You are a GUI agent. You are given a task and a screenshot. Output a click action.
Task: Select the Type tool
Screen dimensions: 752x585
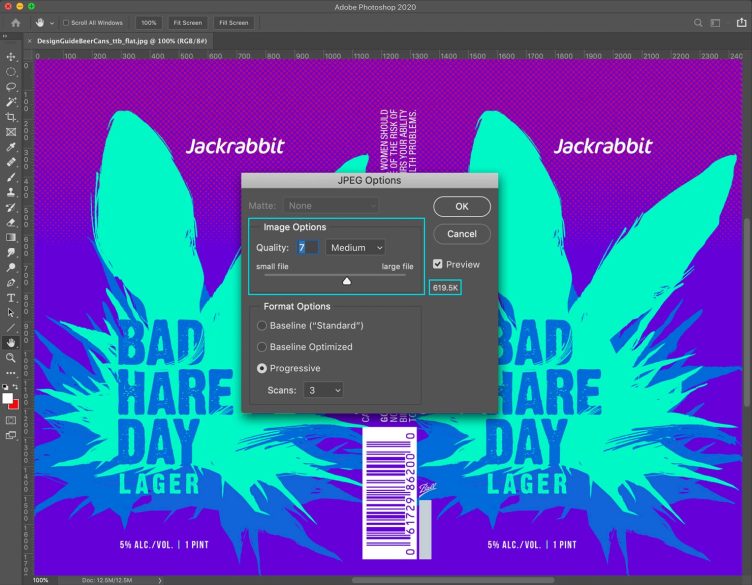click(11, 298)
